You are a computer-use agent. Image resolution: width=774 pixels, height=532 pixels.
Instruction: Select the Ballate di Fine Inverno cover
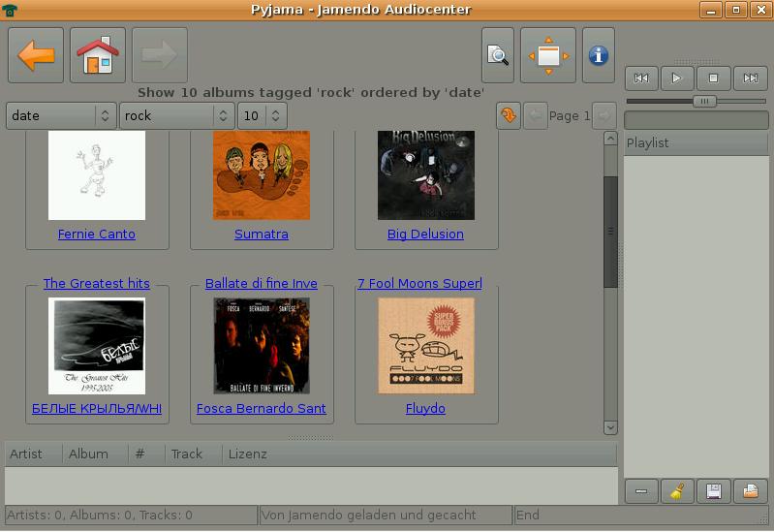click(x=262, y=346)
